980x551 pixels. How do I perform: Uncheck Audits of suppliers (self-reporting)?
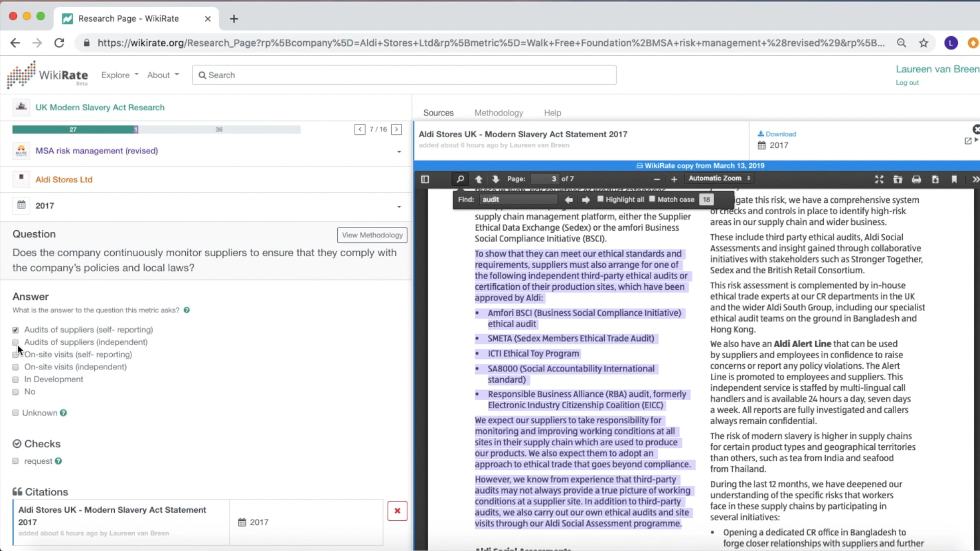click(16, 330)
